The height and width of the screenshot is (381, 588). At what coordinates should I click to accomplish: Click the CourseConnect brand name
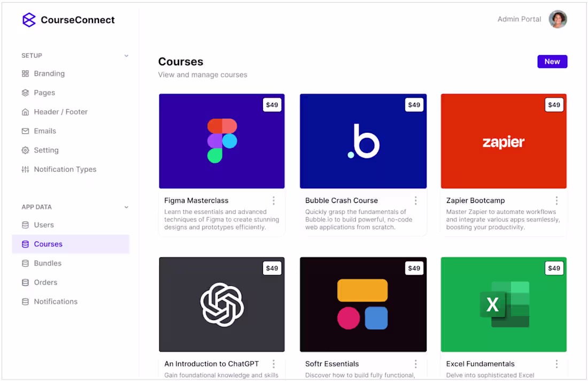[78, 20]
